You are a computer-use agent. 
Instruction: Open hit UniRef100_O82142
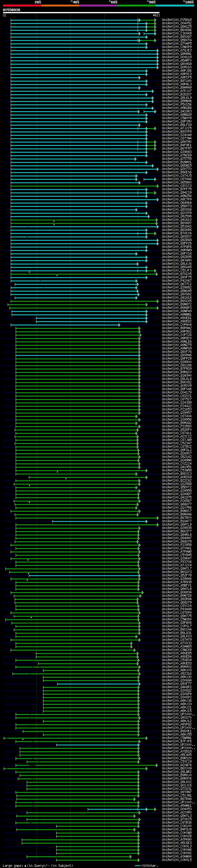point(177,457)
